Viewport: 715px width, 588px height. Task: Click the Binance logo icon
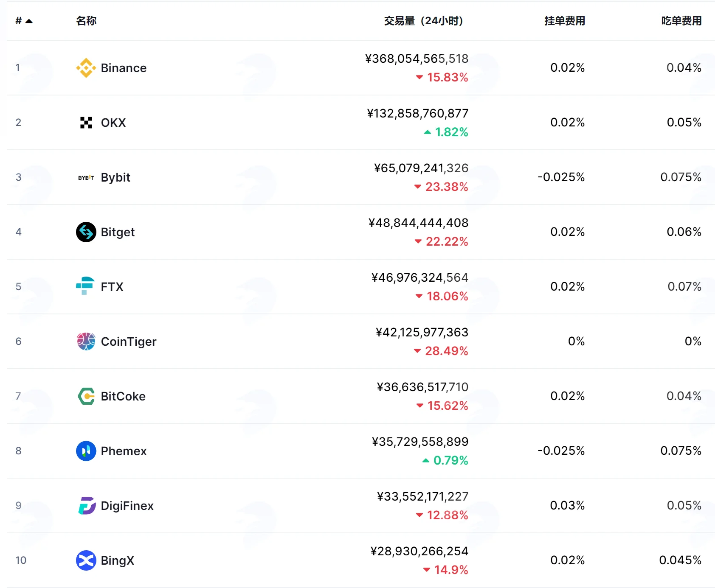click(x=86, y=68)
